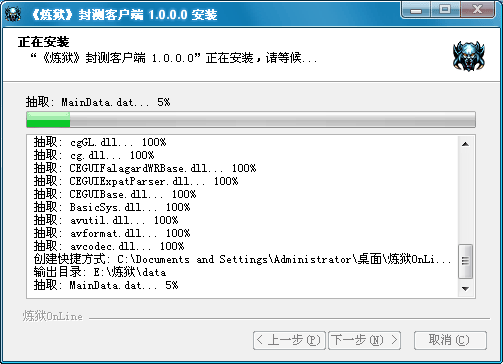The height and width of the screenshot is (364, 503).
Task: Click the log scrollbar up arrow
Action: [x=465, y=144]
